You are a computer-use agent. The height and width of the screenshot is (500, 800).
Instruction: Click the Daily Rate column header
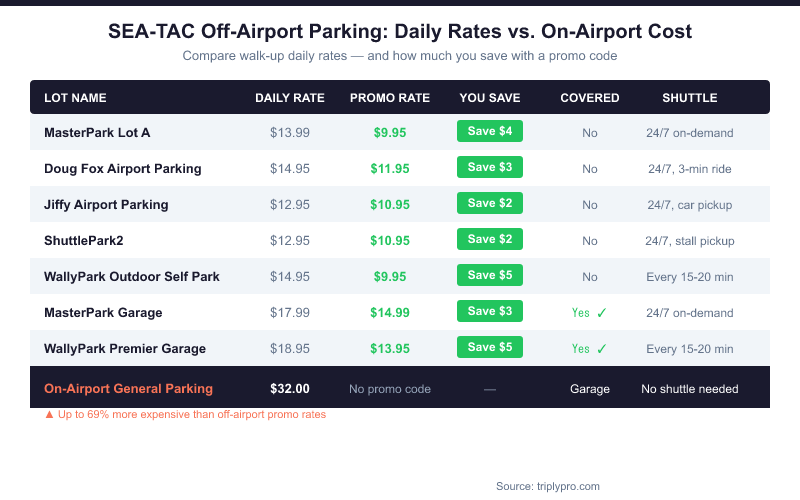pos(290,98)
